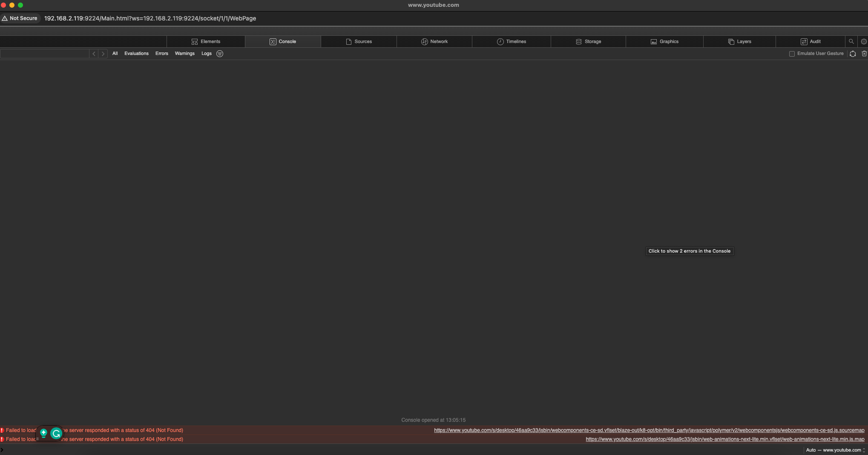Open the webcomponents-ce-sd.js.sourcemap link

click(649, 430)
